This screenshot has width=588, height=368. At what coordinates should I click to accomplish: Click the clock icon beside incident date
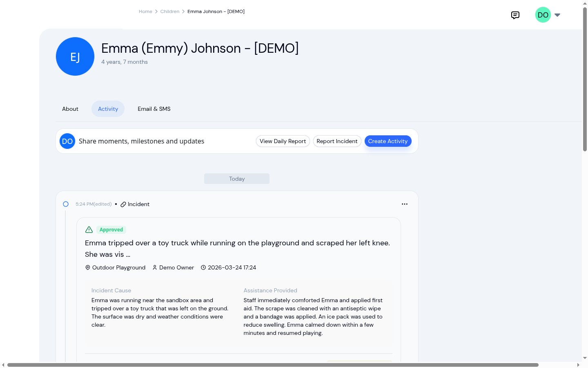[x=203, y=267]
